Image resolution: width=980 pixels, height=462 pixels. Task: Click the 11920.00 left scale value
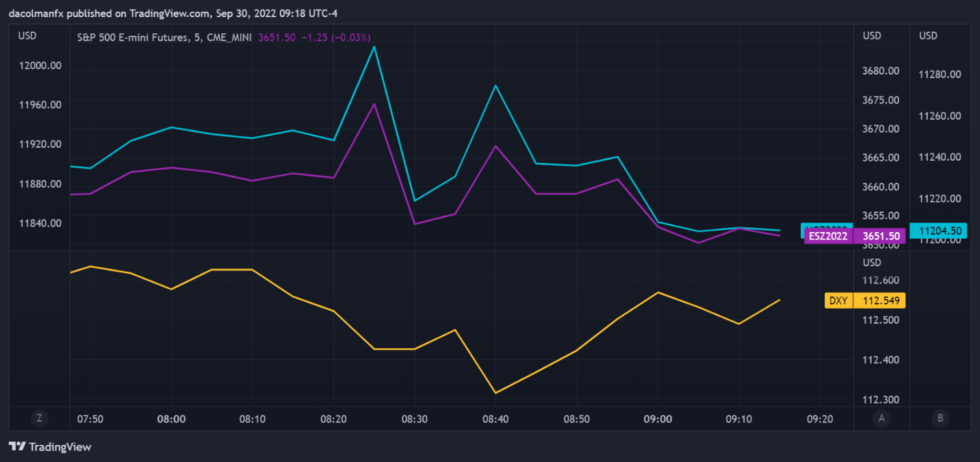click(x=40, y=144)
